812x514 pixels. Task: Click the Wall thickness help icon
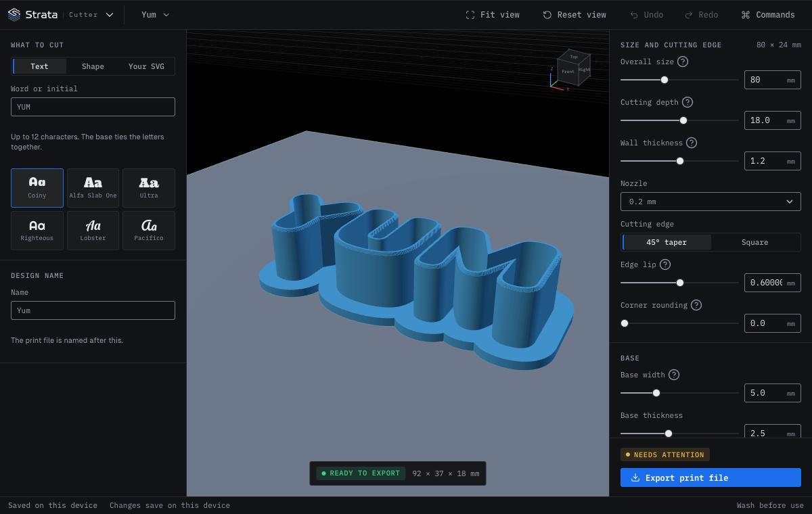(x=692, y=143)
